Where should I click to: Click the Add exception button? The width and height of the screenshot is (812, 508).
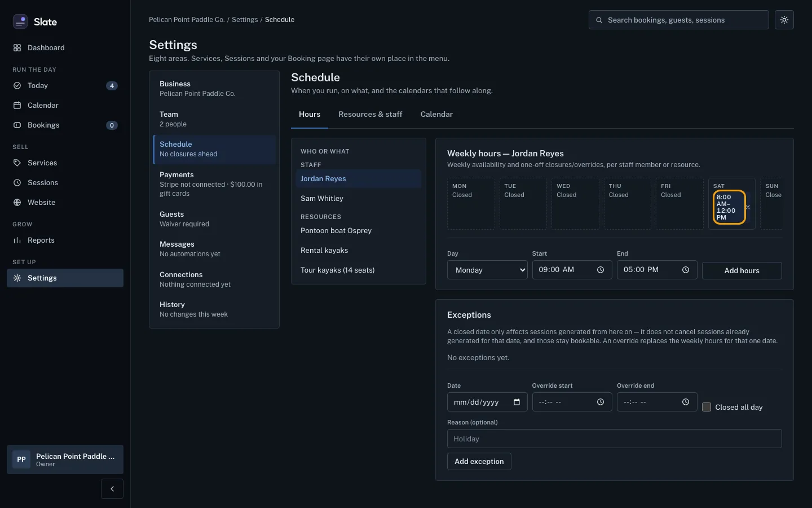pyautogui.click(x=479, y=461)
